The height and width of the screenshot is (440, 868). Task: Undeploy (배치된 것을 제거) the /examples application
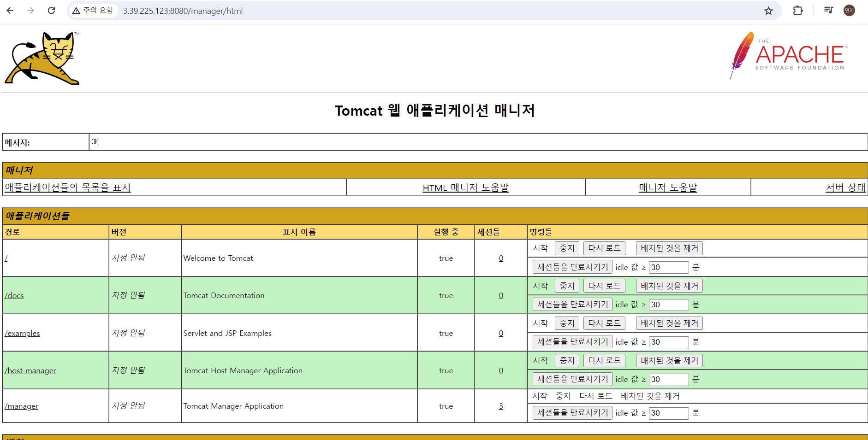pyautogui.click(x=669, y=323)
